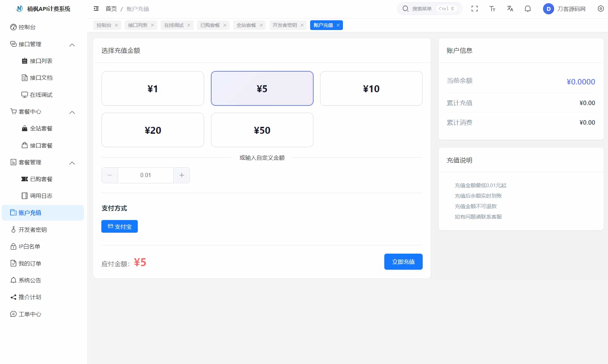Click the 立即充值 recharge button

click(403, 261)
